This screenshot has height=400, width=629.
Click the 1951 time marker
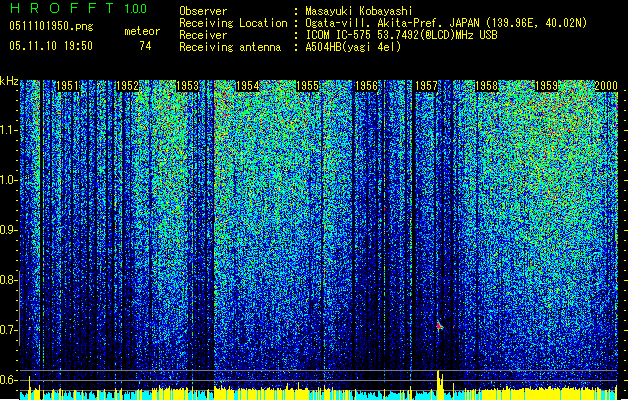coord(67,86)
